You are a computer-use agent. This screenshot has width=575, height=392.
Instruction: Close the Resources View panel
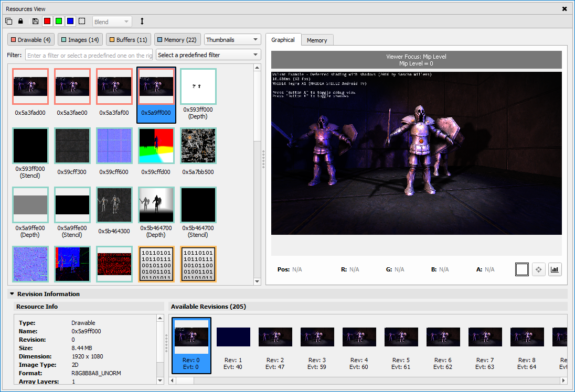(565, 9)
